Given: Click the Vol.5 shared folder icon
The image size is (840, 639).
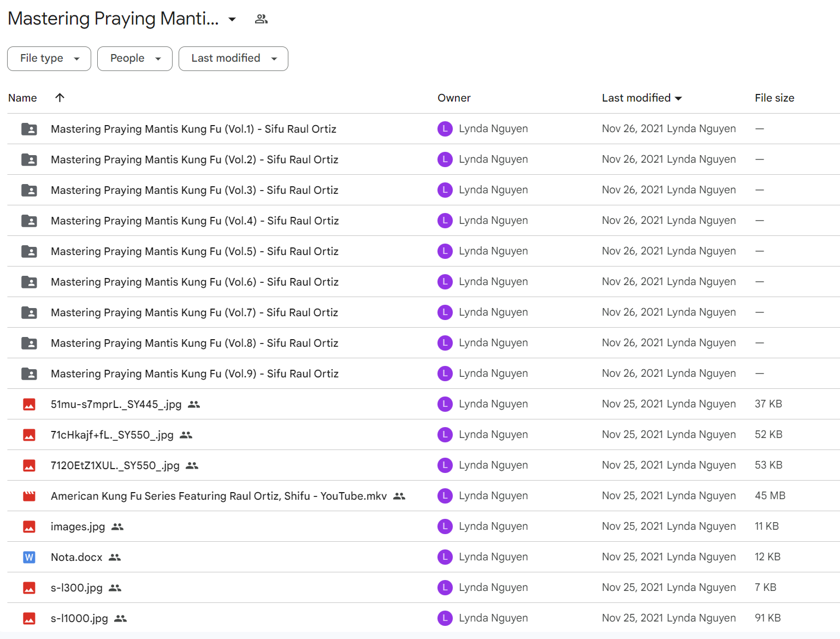Looking at the screenshot, I should coord(29,251).
